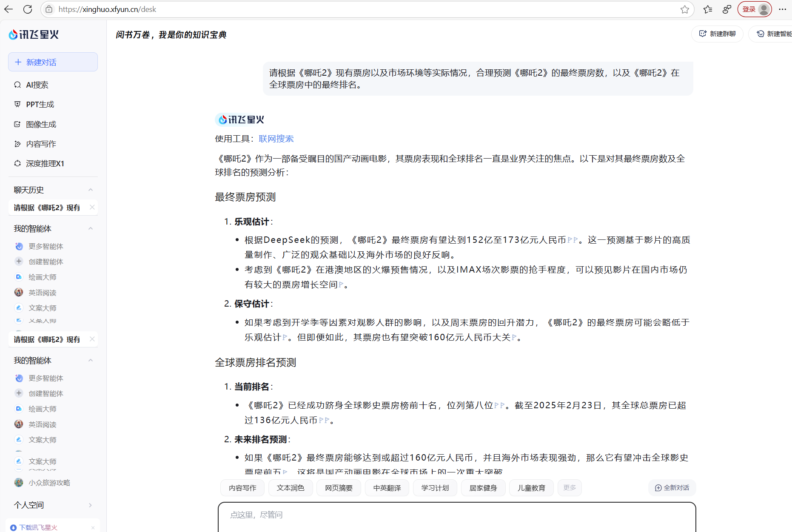Click AI搜索 icon in sidebar
This screenshot has height=532, width=792.
[x=17, y=85]
